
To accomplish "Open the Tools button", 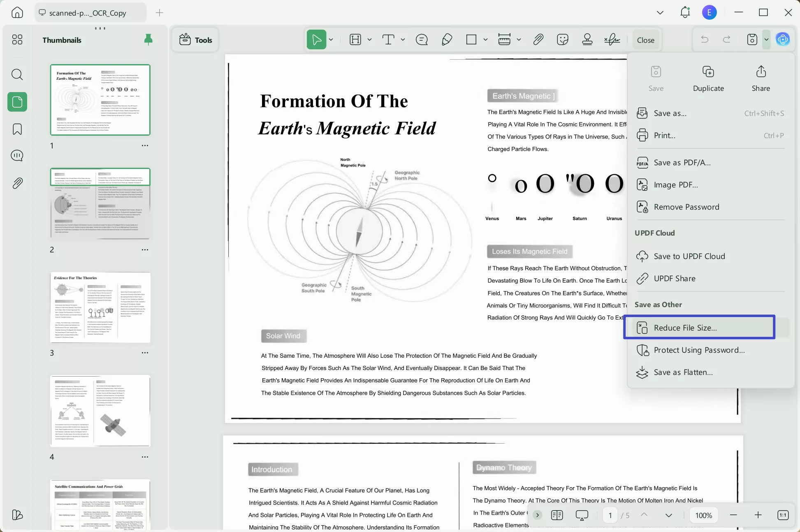I will 195,40.
